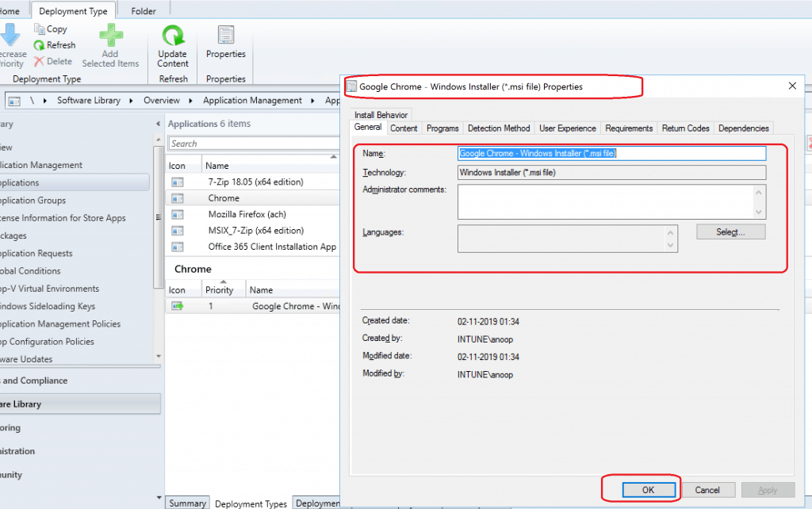The width and height of the screenshot is (812, 509).
Task: Open the Programs tab
Action: pos(442,128)
